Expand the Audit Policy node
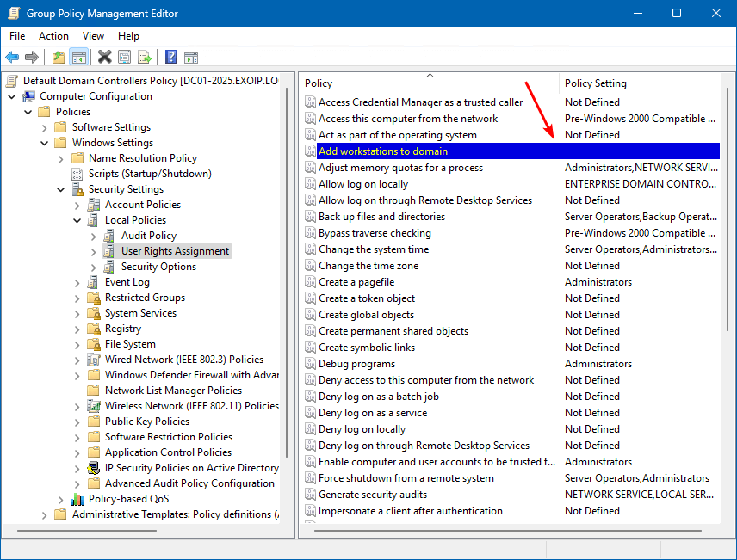 (x=94, y=236)
